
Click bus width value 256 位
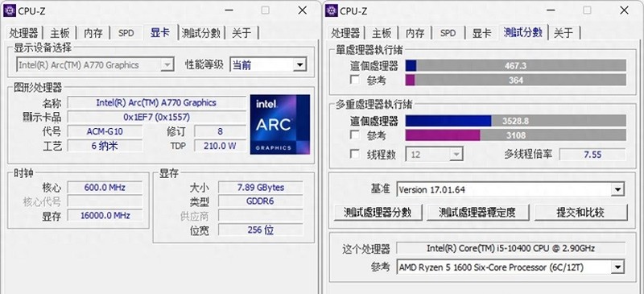[260, 230]
